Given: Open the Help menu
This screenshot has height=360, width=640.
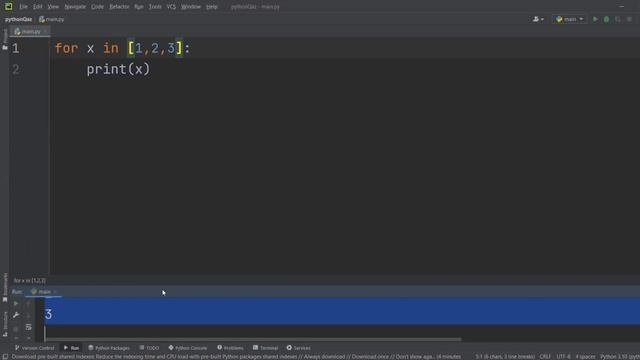Looking at the screenshot, I should tap(211, 7).
